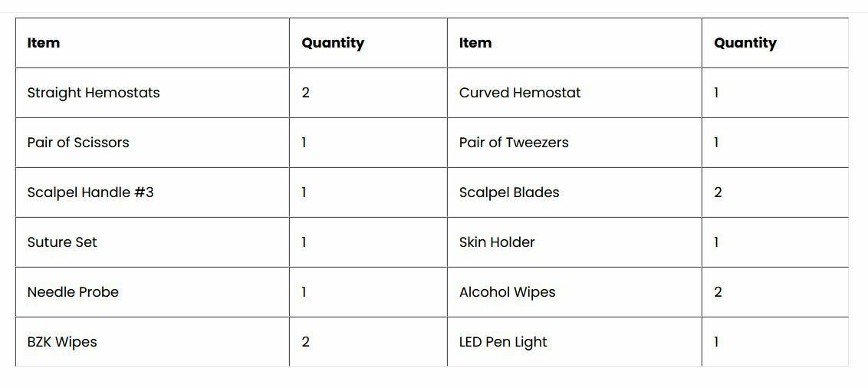
Task: Click the Suture Set cell
Action: coord(153,242)
